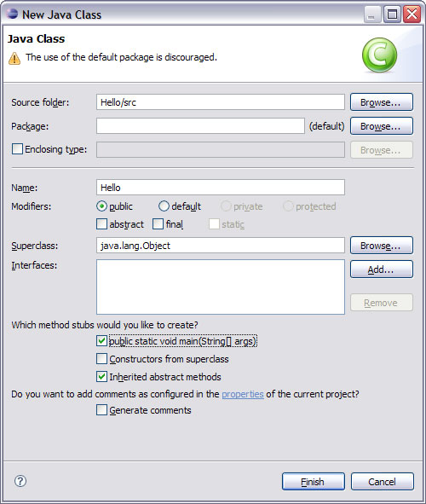Click the green Java Class icon
Viewport: 426px width, 504px height.
tap(379, 55)
